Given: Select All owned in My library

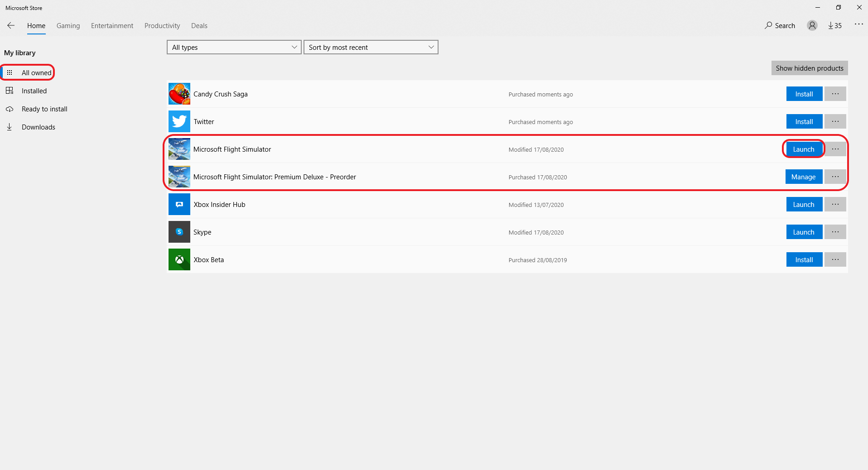Looking at the screenshot, I should tap(28, 73).
